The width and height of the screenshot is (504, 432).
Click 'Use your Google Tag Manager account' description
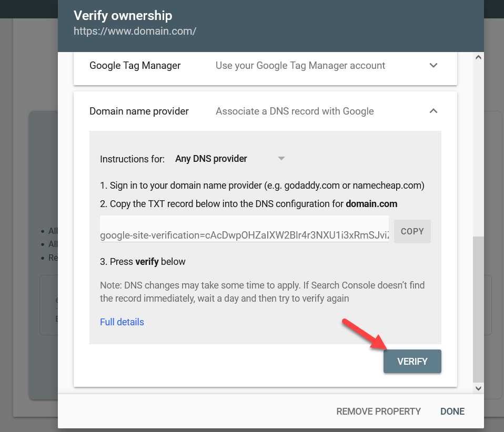coord(300,66)
